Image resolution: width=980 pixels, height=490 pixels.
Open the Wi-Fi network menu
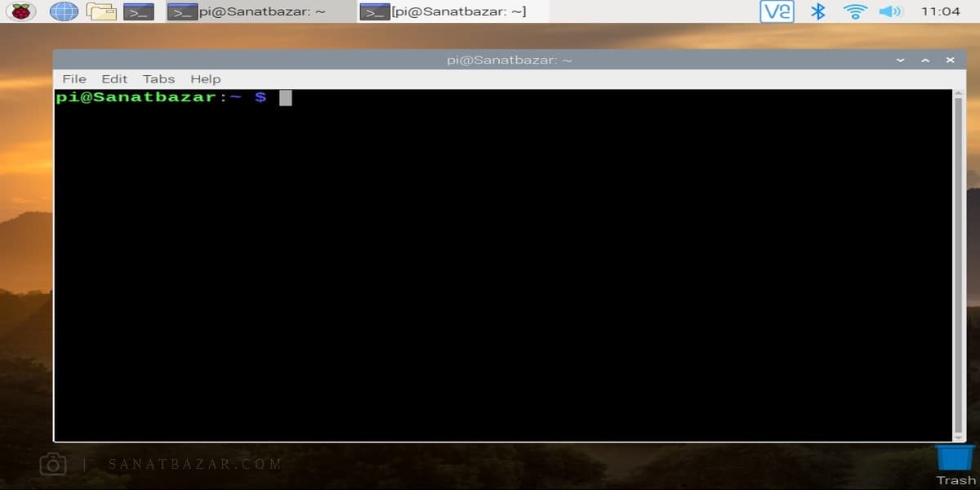[x=855, y=11]
